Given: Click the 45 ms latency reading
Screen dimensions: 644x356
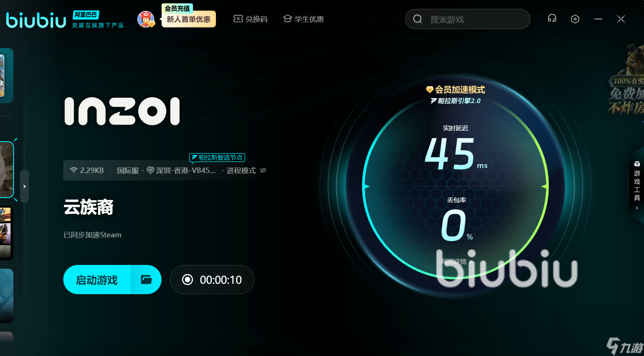Looking at the screenshot, I should tap(456, 154).
